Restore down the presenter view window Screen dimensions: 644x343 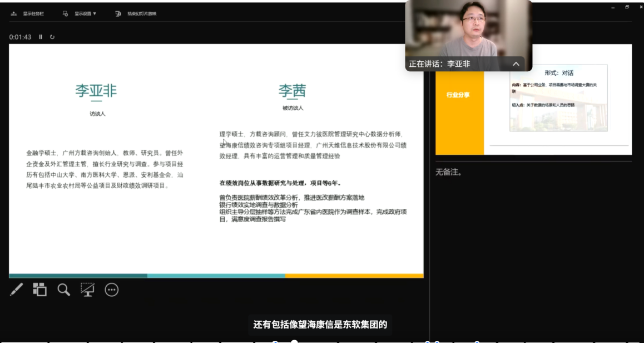(x=627, y=7)
